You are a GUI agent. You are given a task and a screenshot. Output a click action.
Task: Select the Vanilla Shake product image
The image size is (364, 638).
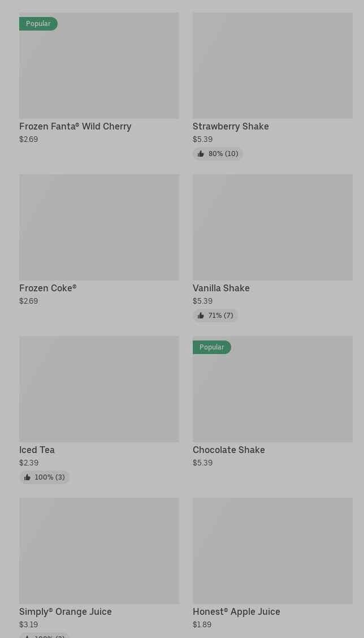tap(272, 227)
